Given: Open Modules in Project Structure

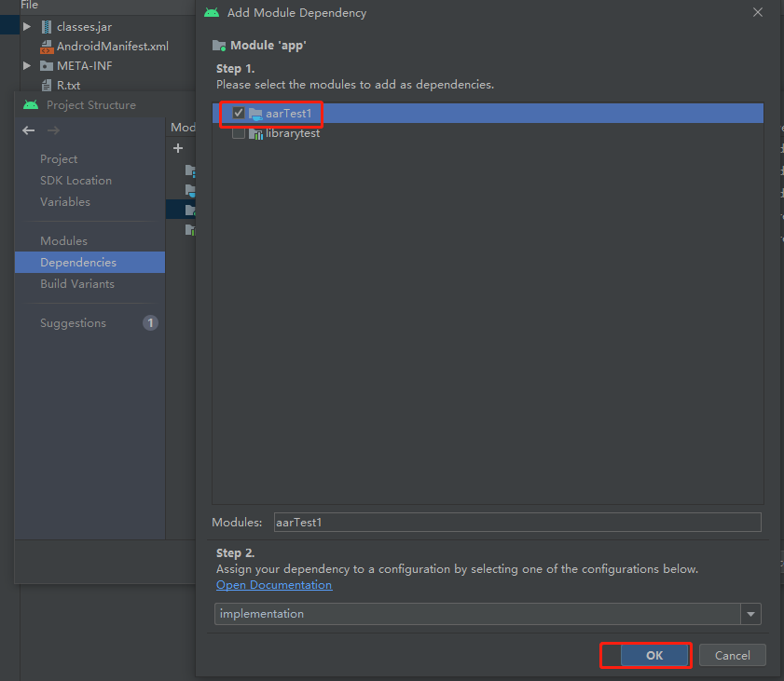Looking at the screenshot, I should point(63,241).
